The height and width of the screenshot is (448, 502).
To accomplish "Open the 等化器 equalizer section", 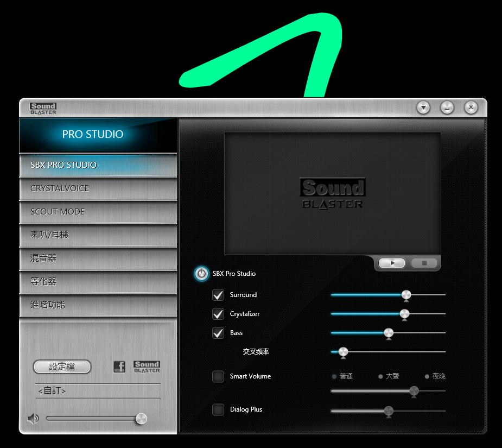I will [x=98, y=282].
